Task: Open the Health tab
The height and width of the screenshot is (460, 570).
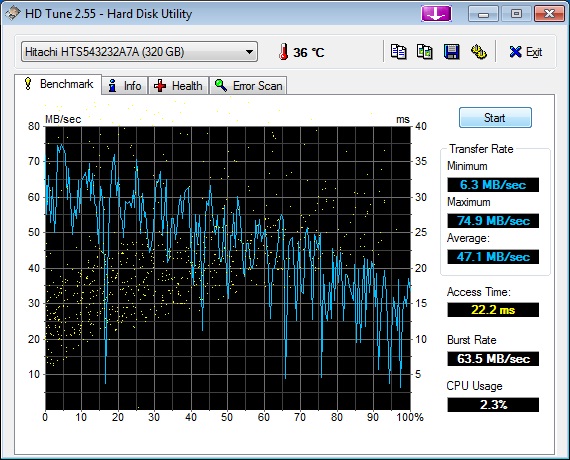Action: coord(178,86)
